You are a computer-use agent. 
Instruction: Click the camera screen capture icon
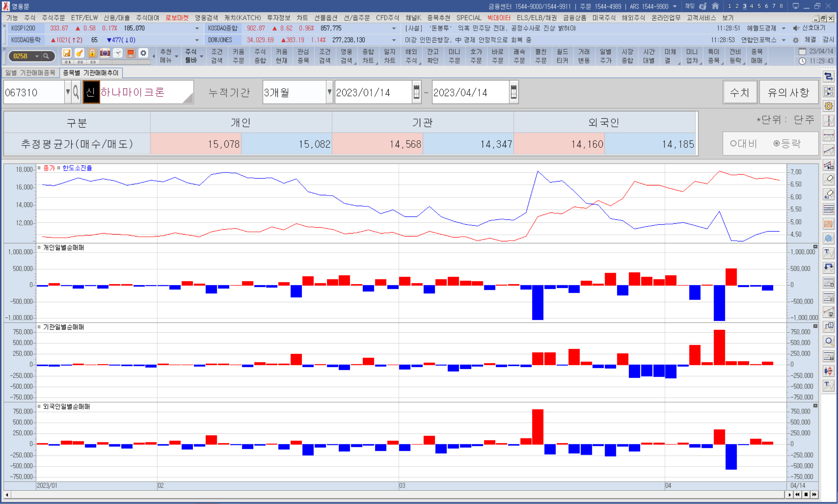(x=105, y=53)
